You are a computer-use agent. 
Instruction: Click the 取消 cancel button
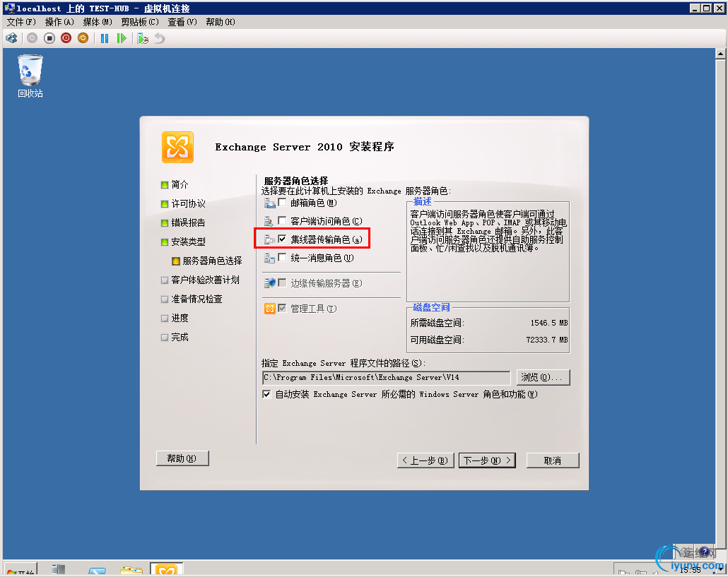tap(553, 460)
